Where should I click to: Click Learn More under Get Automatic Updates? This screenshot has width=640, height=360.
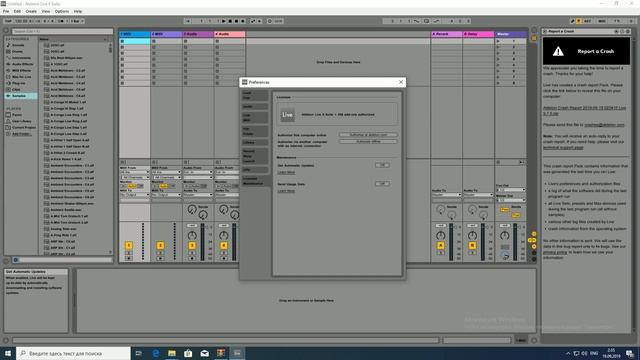[286, 172]
